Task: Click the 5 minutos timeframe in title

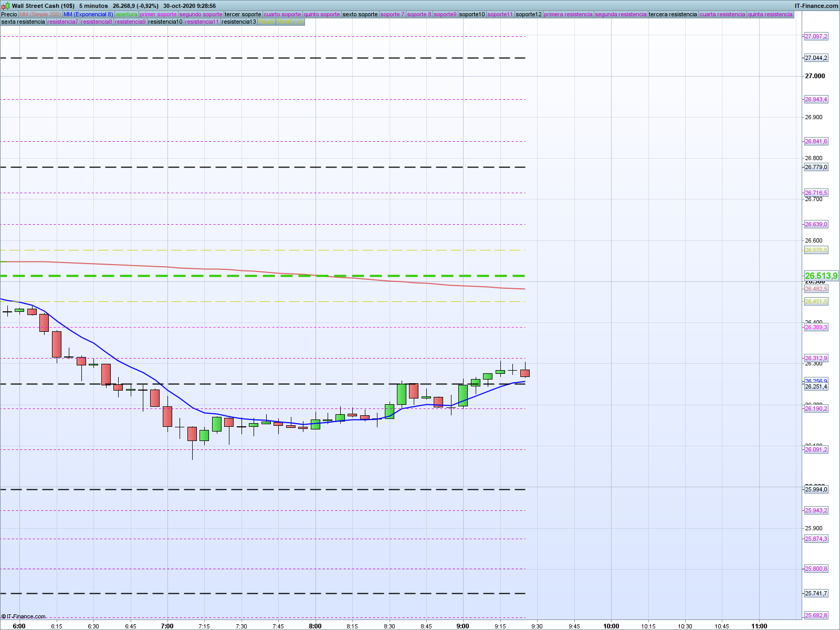Action: [93, 6]
